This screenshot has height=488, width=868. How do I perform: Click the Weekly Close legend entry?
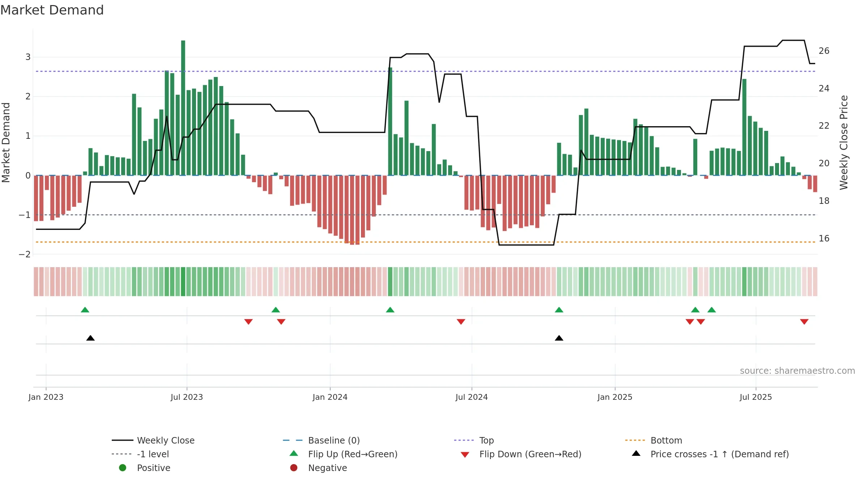[x=153, y=440]
